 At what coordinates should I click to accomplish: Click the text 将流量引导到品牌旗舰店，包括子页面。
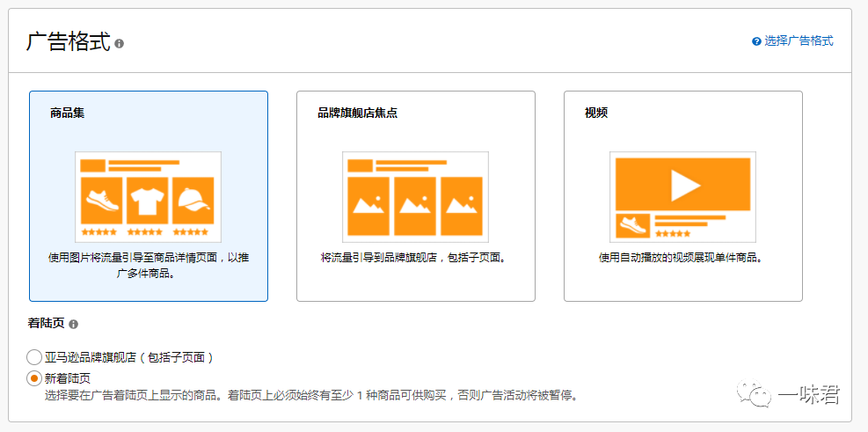coord(415,258)
